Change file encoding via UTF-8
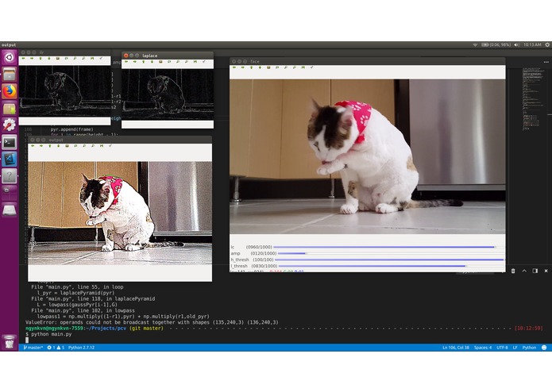Screen dimensions: 552x392 502,348
